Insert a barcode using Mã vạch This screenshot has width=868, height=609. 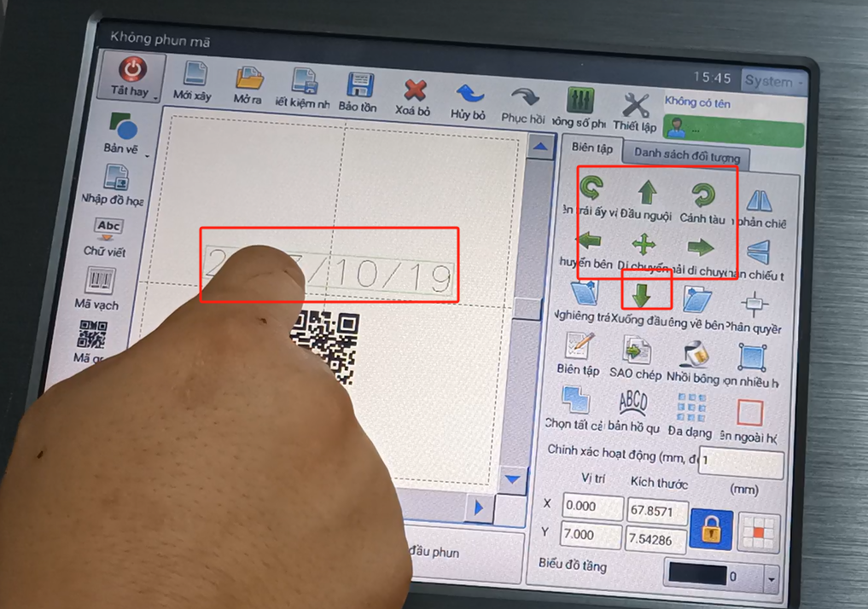[99, 282]
